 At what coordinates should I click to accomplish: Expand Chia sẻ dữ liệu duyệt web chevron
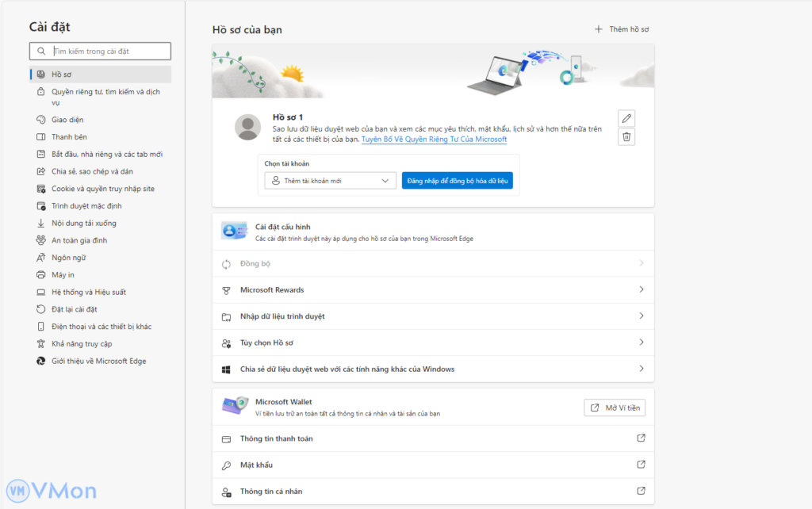[x=641, y=369]
